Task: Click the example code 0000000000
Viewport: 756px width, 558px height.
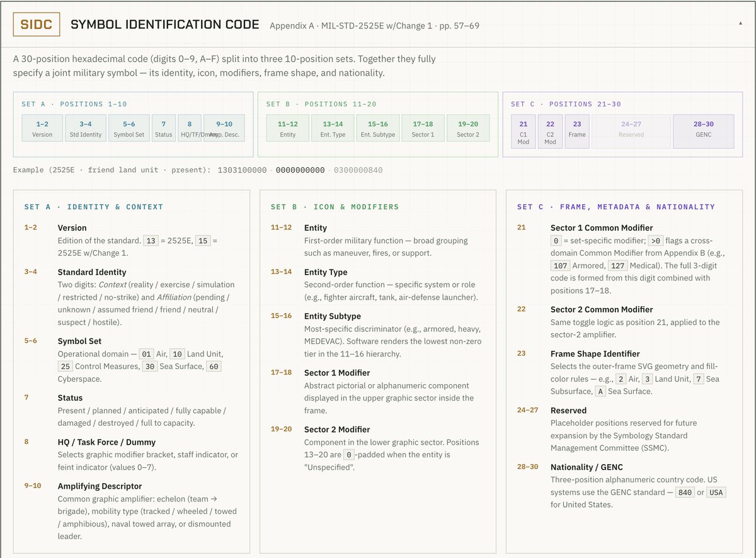Action: (301, 170)
